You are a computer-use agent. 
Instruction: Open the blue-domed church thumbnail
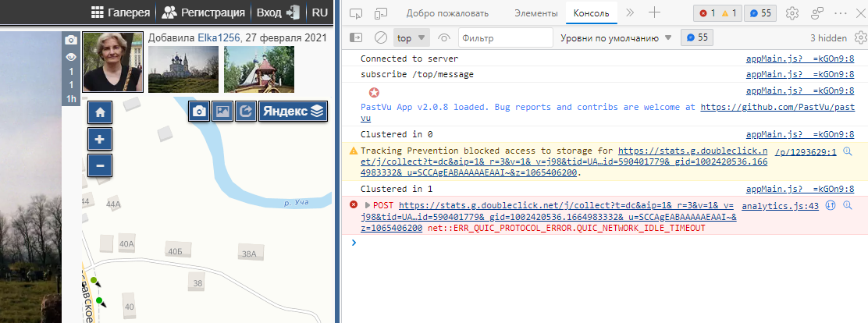point(183,69)
